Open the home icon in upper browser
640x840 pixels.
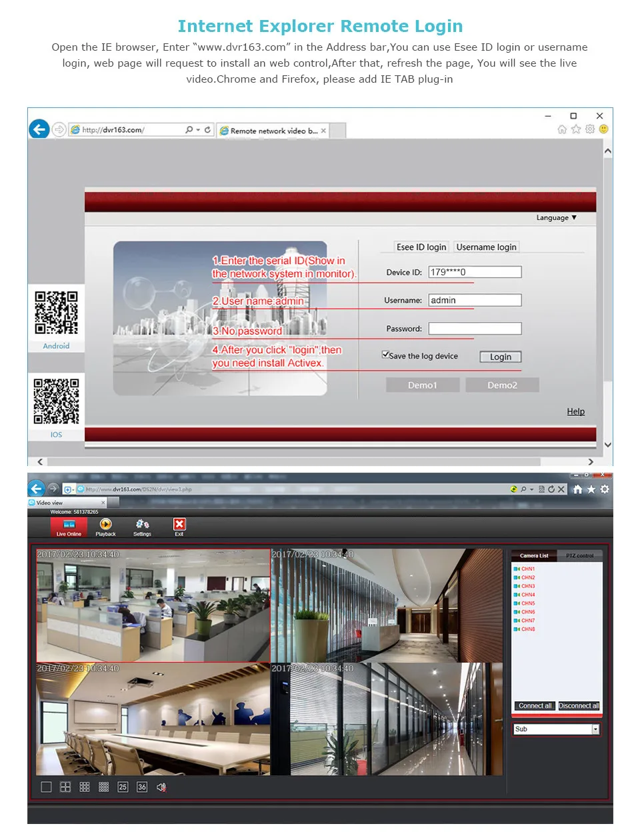tap(562, 129)
